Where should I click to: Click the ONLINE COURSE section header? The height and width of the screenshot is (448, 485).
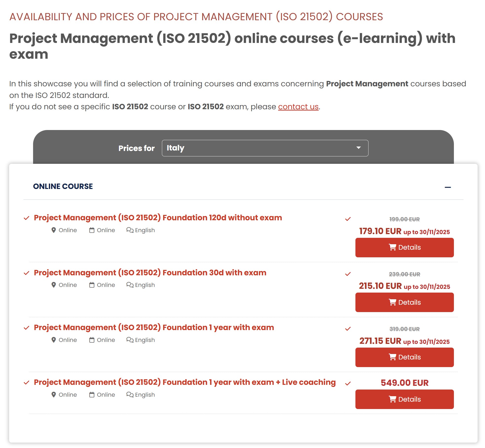point(63,186)
